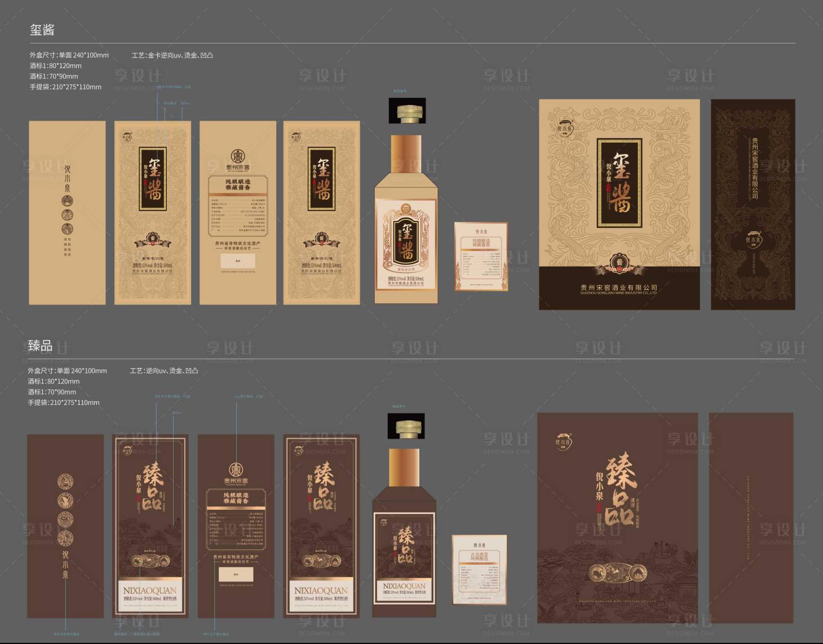Click 酒标1:70*90mm in the 玺酱 section
This screenshot has height=644, width=823.
pos(54,76)
